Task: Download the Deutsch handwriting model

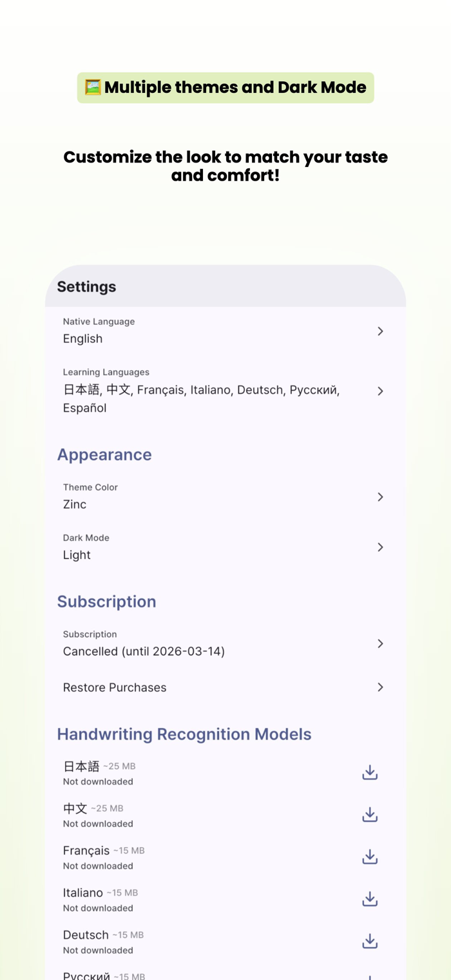Action: pos(370,941)
